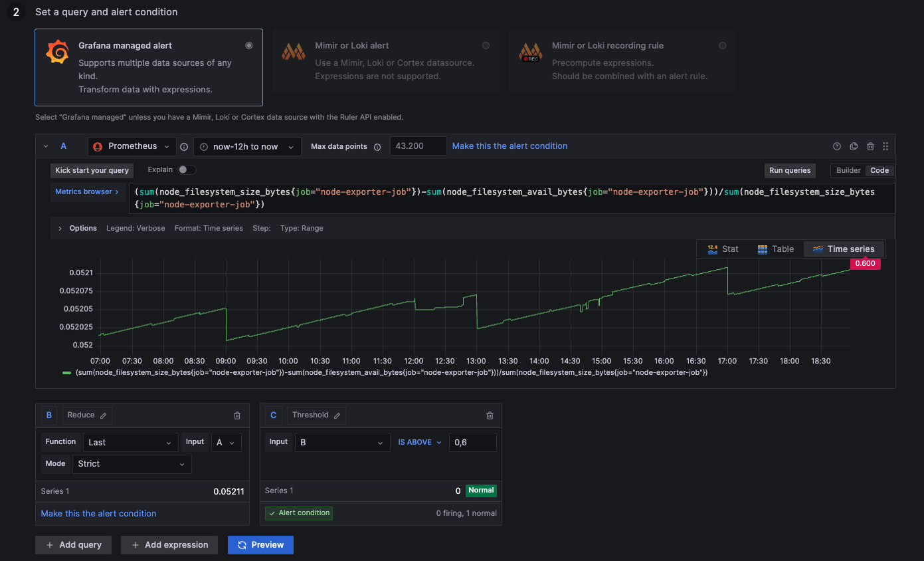Delete expression B with its trash icon
The image size is (924, 561).
point(237,415)
